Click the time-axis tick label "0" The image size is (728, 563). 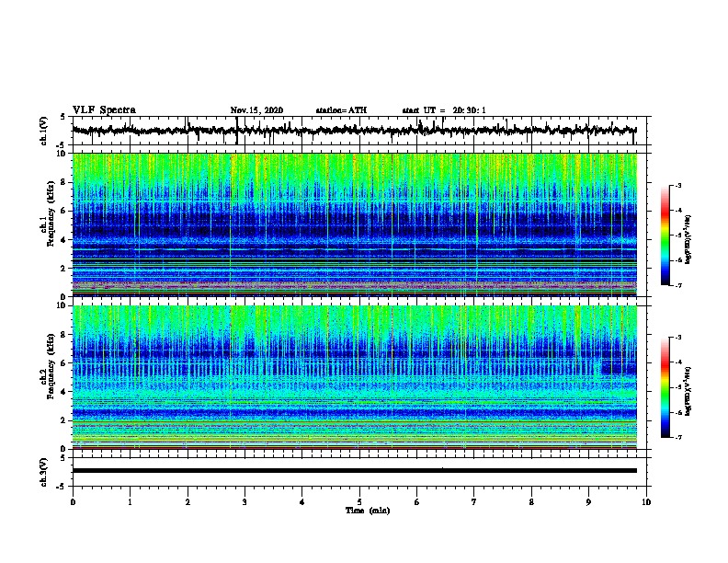[x=73, y=502]
